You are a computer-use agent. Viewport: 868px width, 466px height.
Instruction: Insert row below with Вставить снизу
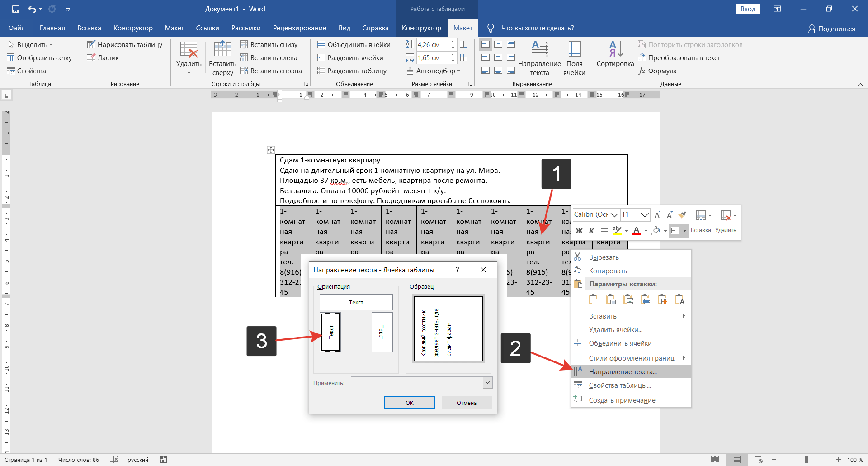(269, 44)
